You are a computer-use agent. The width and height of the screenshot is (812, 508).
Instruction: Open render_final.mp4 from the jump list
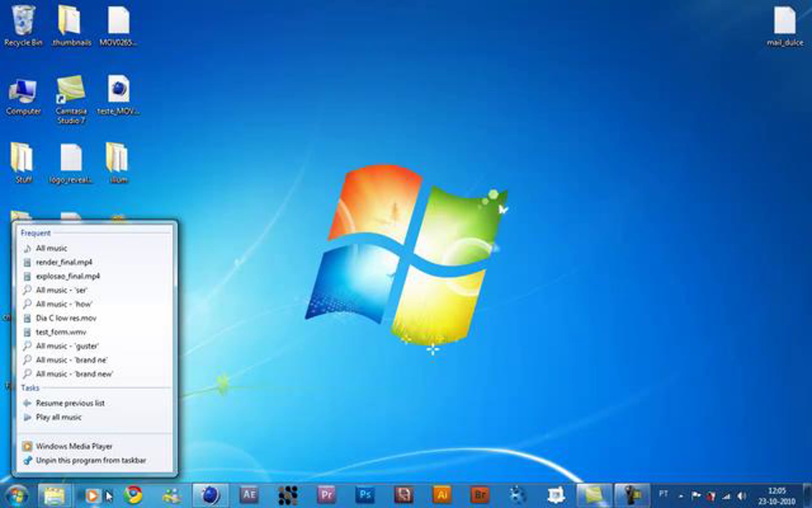[x=95, y=262]
